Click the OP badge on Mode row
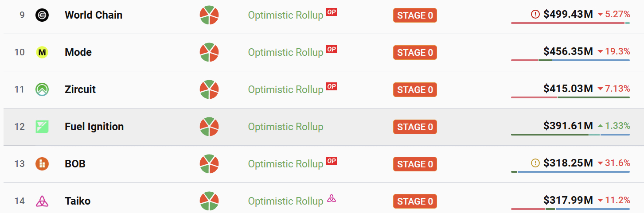 332,49
